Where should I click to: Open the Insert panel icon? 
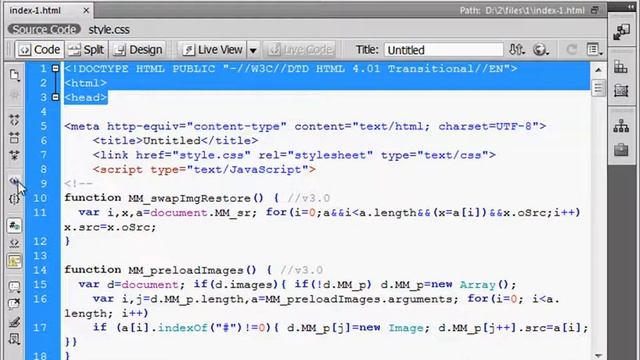pyautogui.click(x=621, y=31)
